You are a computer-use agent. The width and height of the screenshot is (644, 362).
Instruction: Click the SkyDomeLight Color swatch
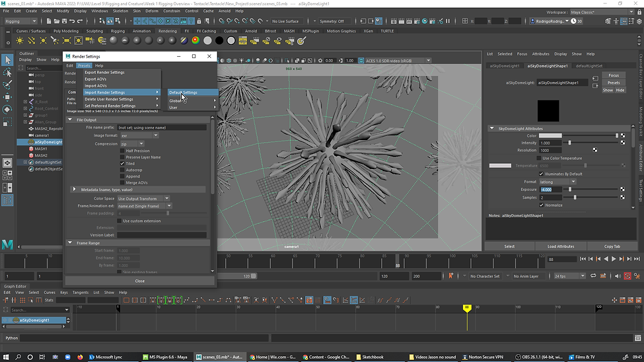coord(550,135)
